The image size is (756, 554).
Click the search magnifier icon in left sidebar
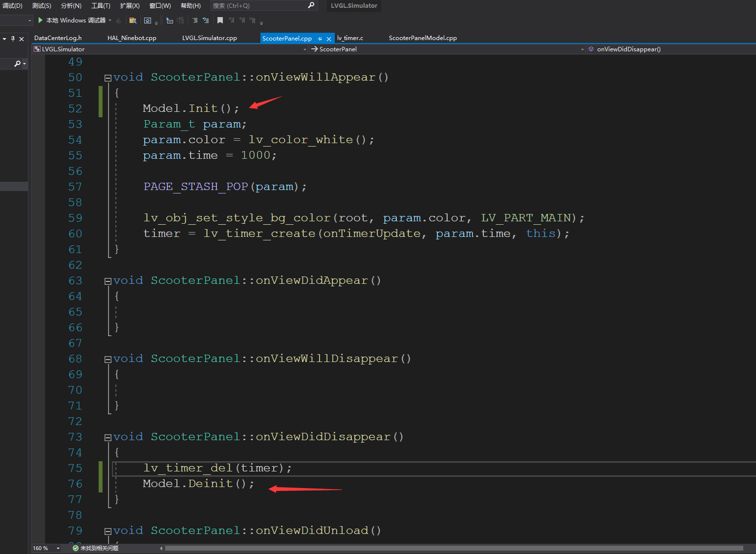18,63
